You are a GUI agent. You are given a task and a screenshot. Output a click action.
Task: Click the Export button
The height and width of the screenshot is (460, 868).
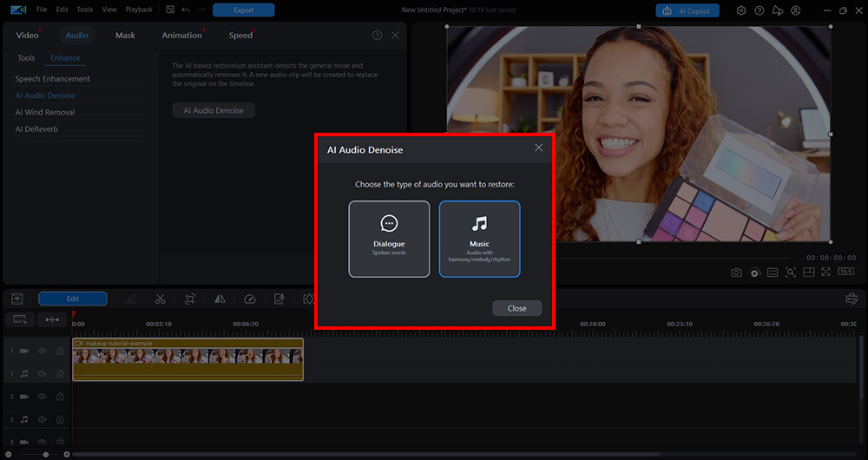pos(244,10)
